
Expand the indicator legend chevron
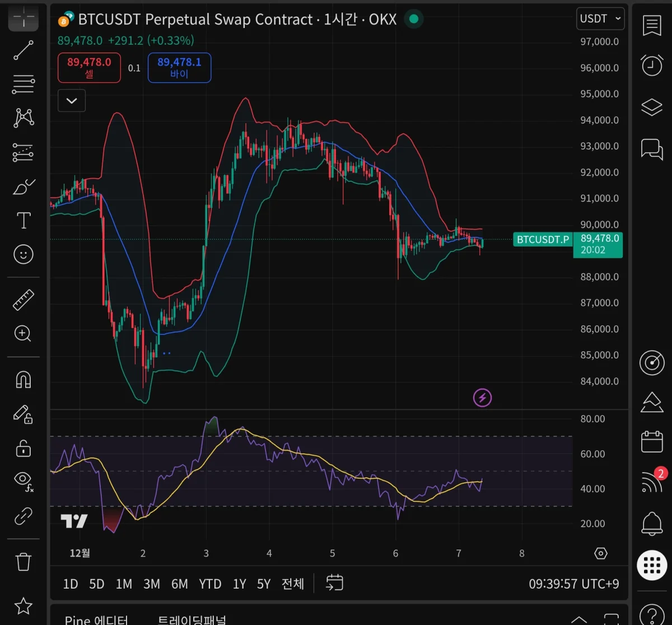(72, 101)
